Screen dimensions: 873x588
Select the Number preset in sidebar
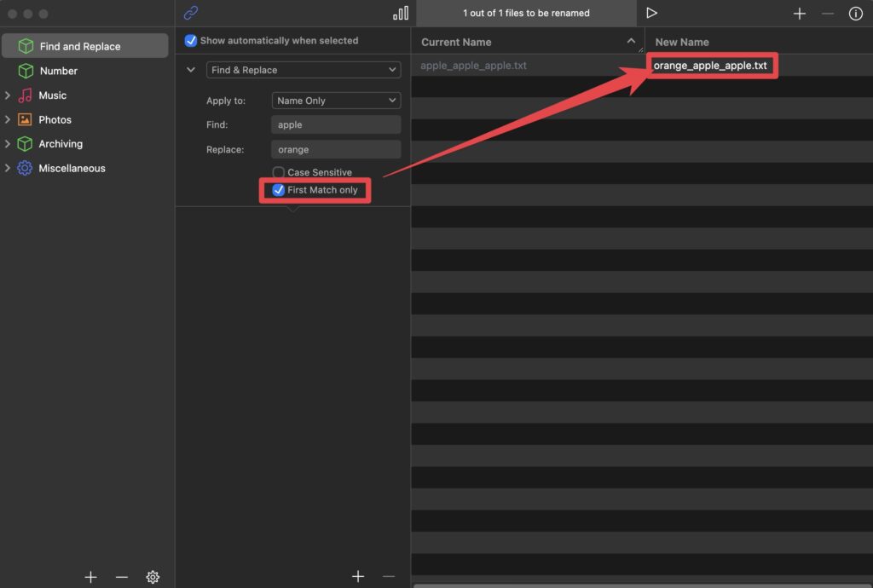pos(58,71)
